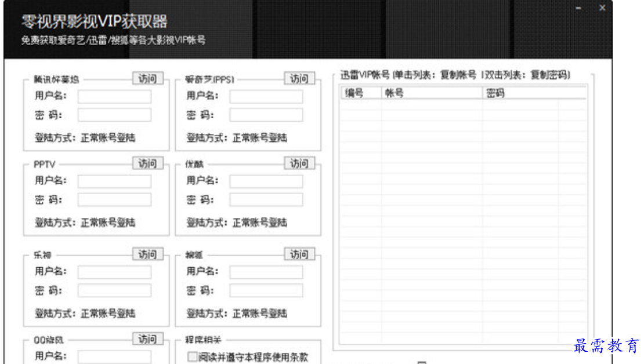Click the 爱奇艺(PPS) 用户名 field

266,96
